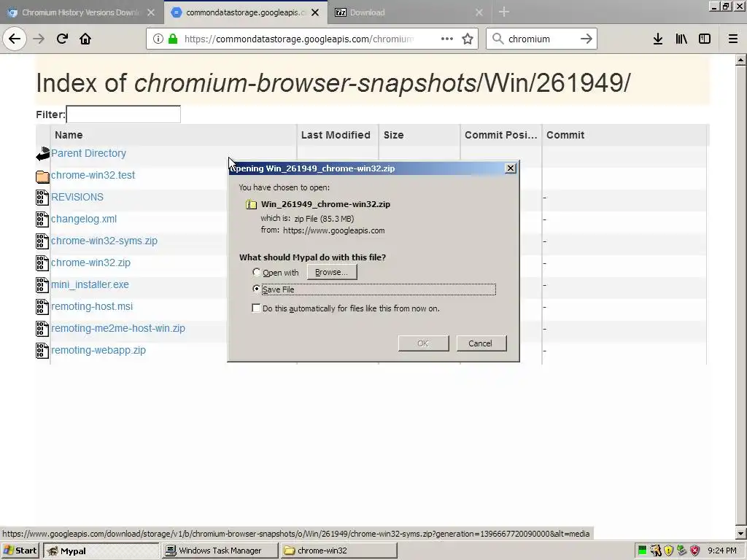Click the Parent Directory back-arrow icon

point(43,153)
